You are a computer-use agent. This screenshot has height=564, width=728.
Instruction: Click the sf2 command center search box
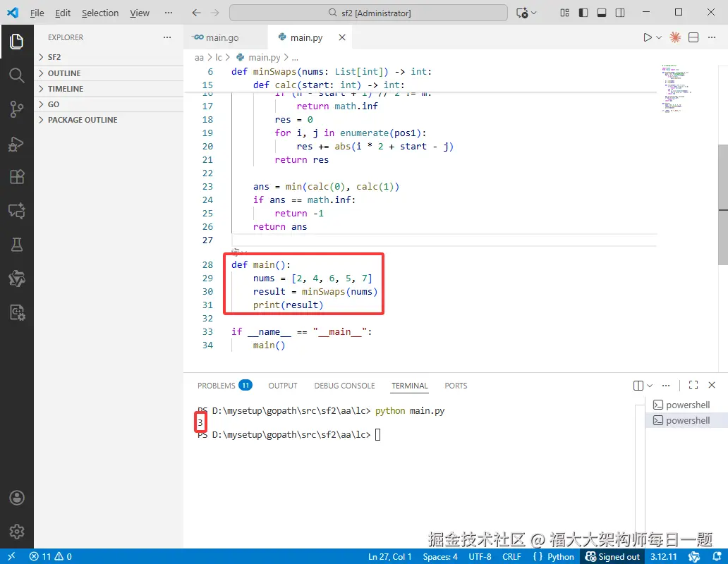click(x=368, y=13)
